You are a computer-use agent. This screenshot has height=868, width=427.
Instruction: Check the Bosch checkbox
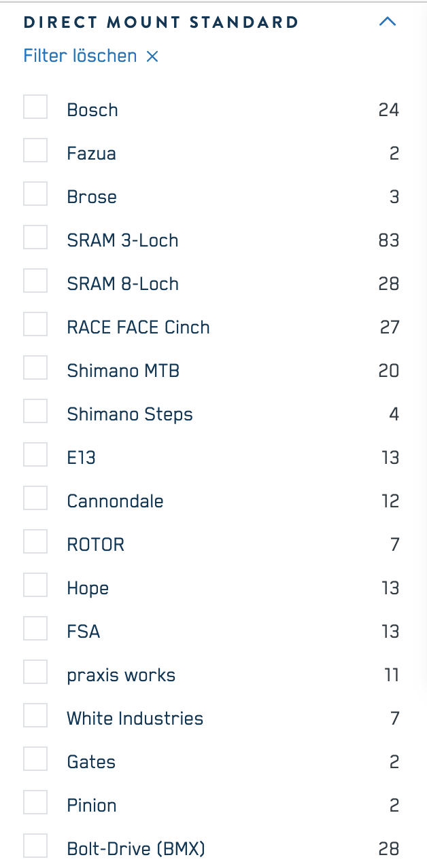(35, 107)
